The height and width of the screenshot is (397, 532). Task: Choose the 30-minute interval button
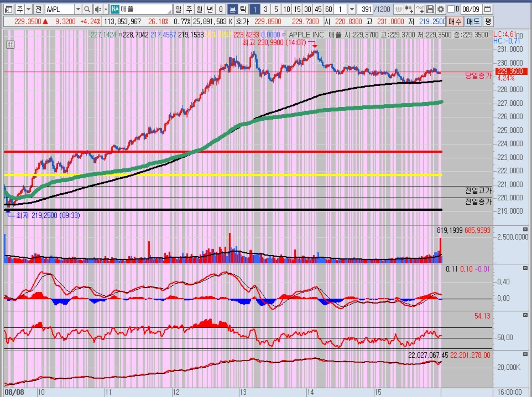point(308,9)
